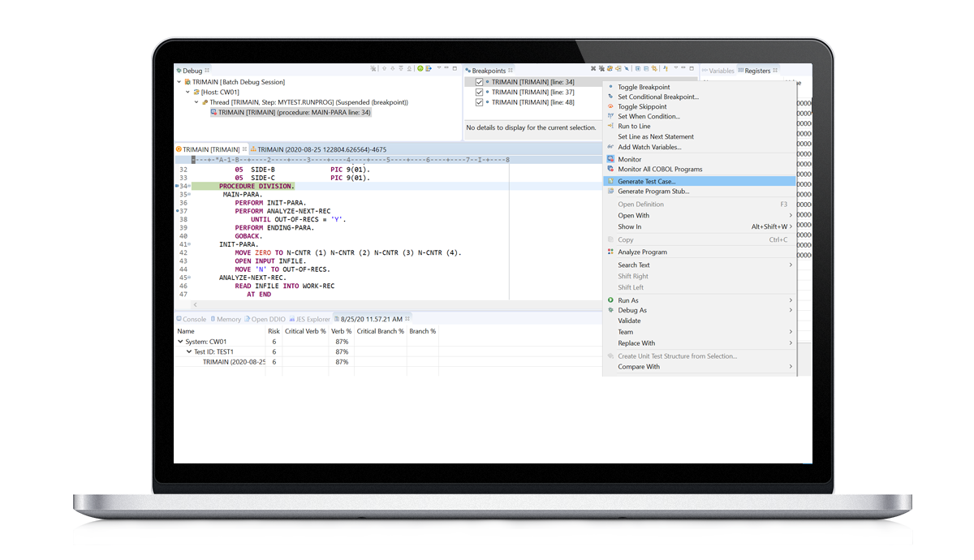Open the Registers tab
The width and height of the screenshot is (974, 560).
click(x=756, y=71)
